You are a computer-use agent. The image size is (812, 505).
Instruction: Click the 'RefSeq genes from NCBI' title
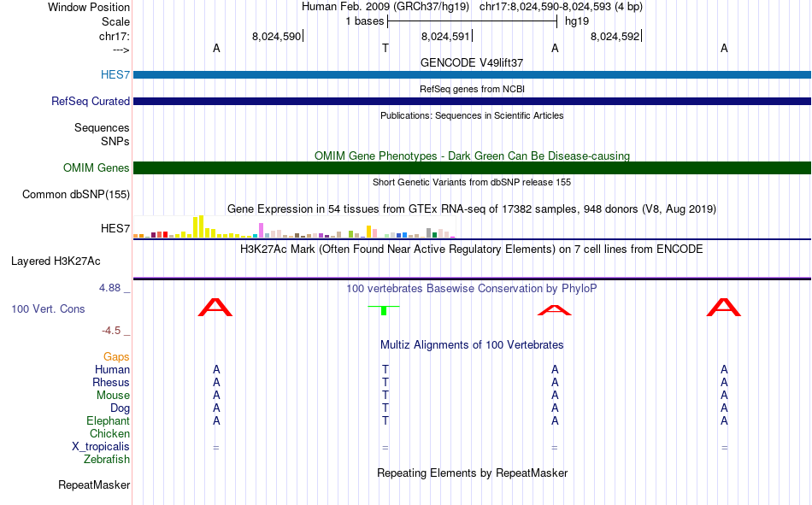tap(472, 89)
